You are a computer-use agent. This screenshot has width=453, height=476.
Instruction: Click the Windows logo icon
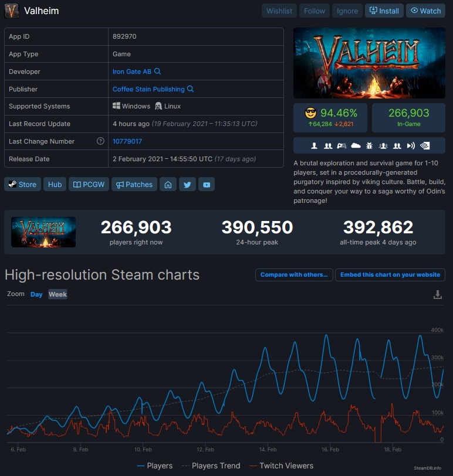(116, 106)
